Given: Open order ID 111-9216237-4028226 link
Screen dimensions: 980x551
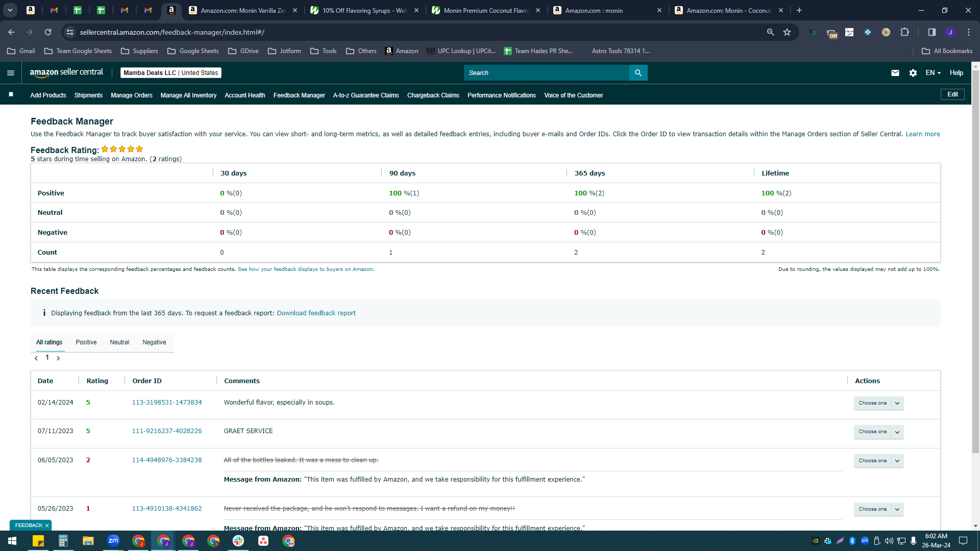Looking at the screenshot, I should point(167,431).
